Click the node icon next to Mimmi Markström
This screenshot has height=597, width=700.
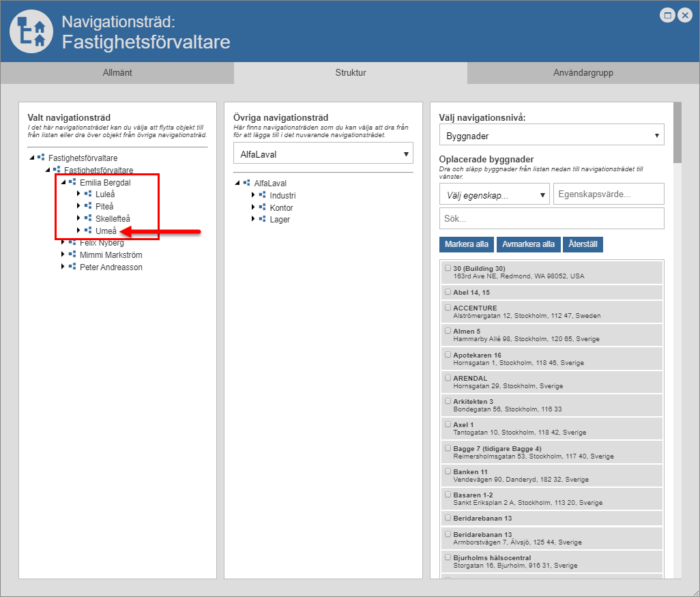[x=72, y=254]
